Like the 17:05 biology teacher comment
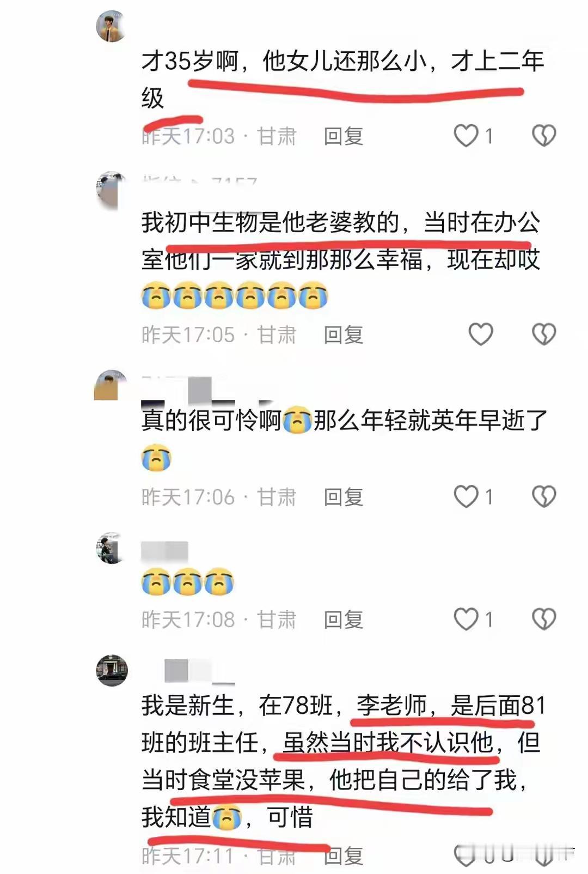 pyautogui.click(x=481, y=334)
